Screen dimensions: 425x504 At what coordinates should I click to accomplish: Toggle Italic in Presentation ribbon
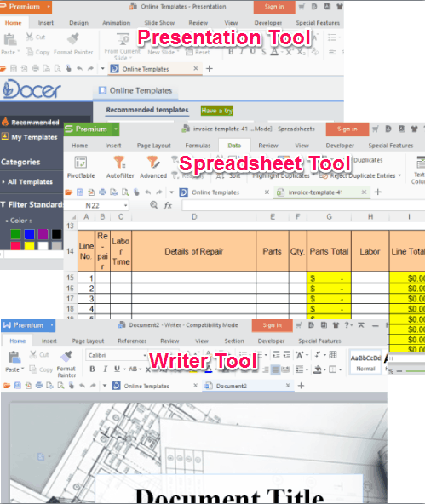241,52
